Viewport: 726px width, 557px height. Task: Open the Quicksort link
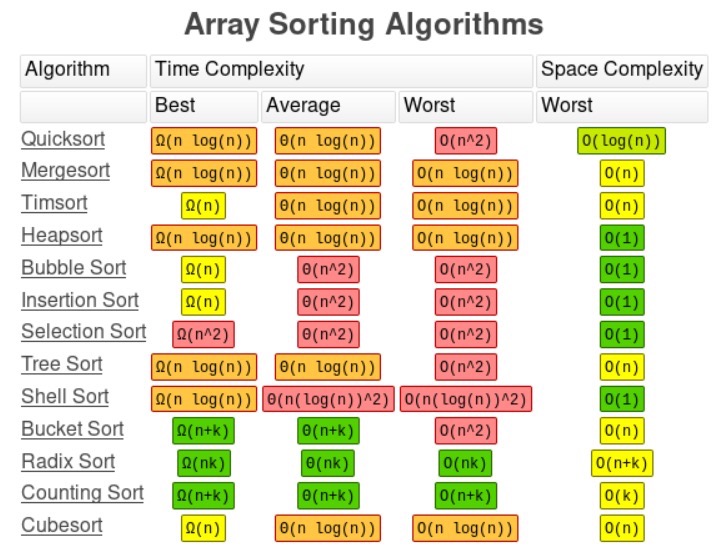[x=63, y=139]
